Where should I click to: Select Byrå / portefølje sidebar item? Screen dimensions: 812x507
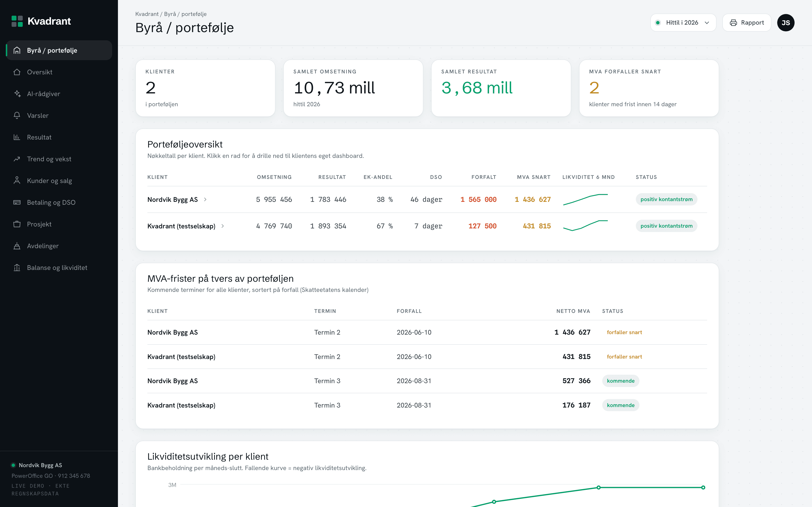[x=59, y=50]
